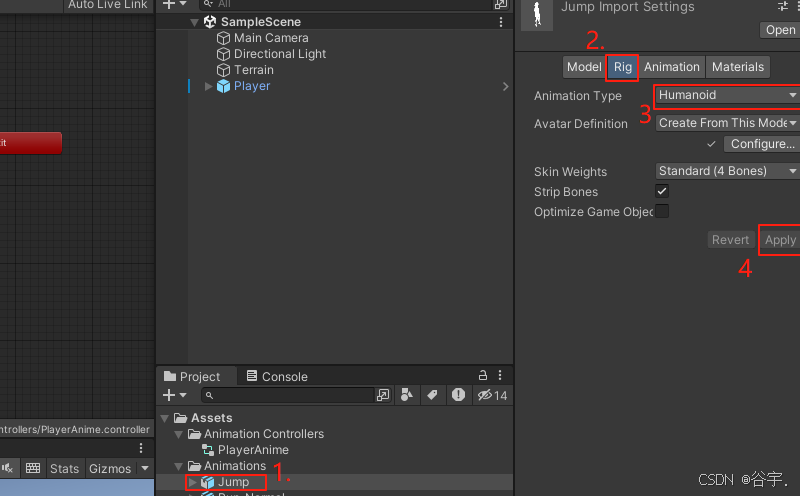Open the Gizmos dropdown arrow
This screenshot has height=496, width=800.
[x=145, y=468]
